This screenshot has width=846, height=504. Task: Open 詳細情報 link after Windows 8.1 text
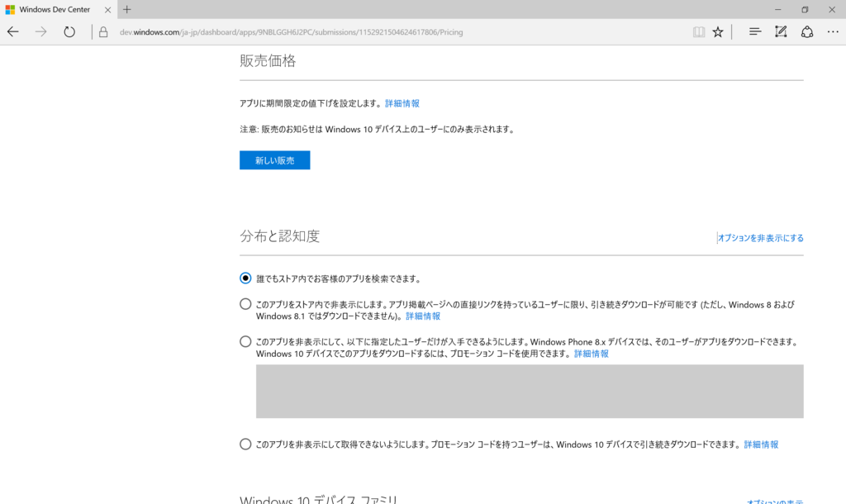(x=423, y=316)
